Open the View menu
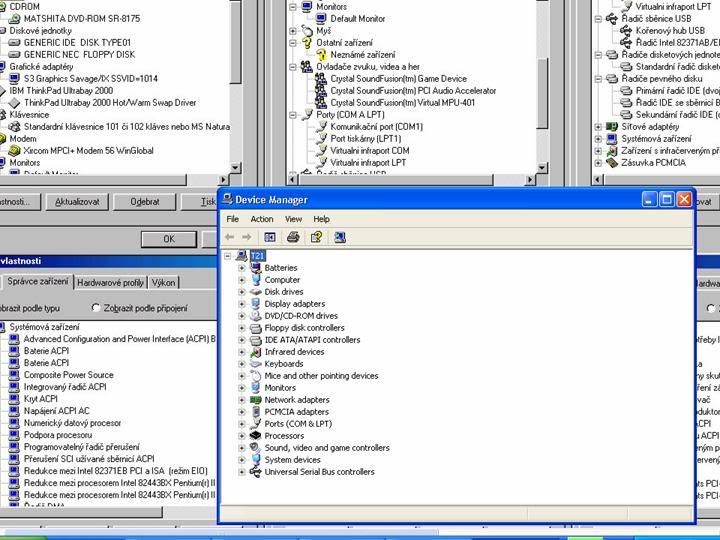This screenshot has height=540, width=720. point(293,219)
